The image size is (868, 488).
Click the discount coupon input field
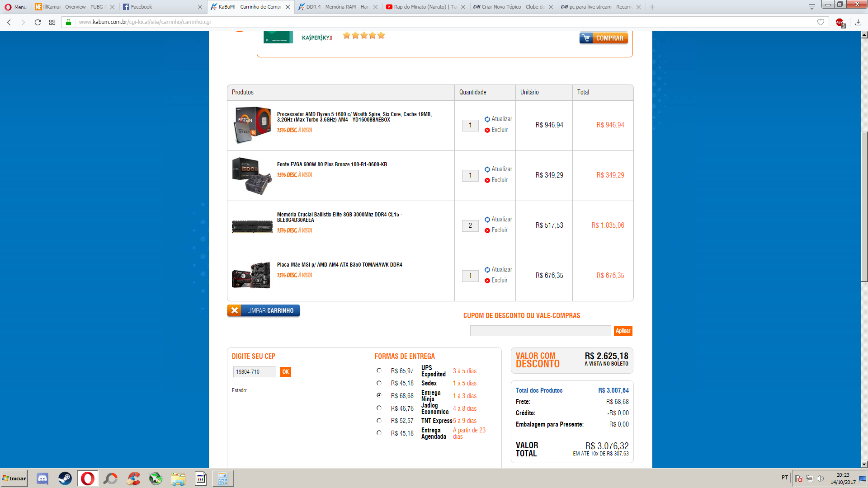point(540,331)
